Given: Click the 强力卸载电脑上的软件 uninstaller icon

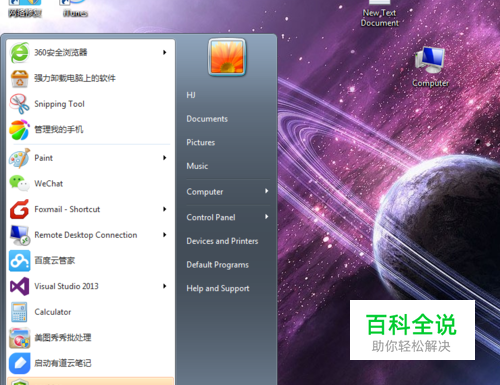Looking at the screenshot, I should tap(20, 78).
